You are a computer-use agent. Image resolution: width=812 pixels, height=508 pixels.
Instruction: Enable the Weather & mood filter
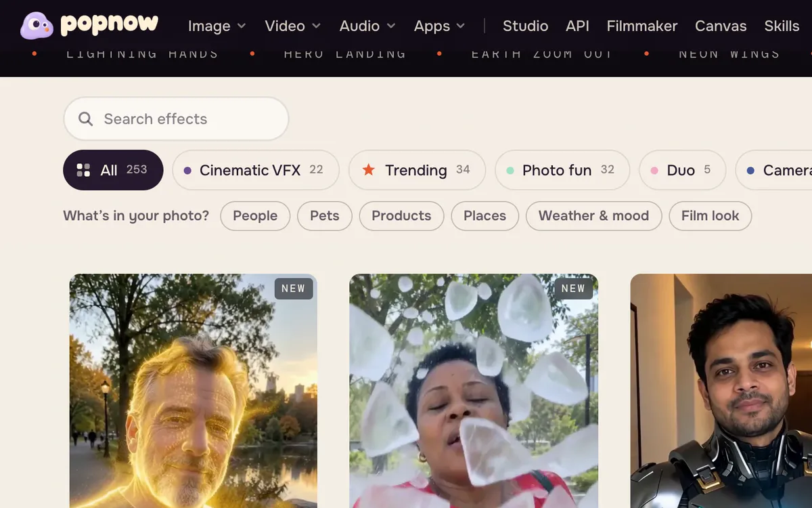point(593,216)
